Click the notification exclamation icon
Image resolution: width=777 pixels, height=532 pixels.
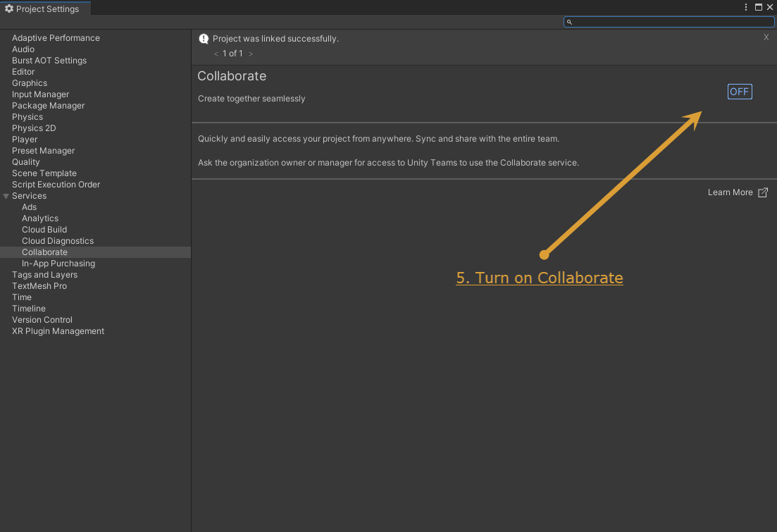pos(204,38)
